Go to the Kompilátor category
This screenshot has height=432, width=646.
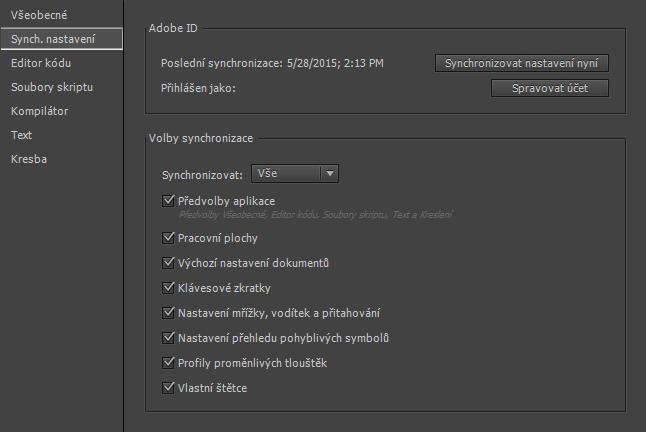[x=39, y=111]
